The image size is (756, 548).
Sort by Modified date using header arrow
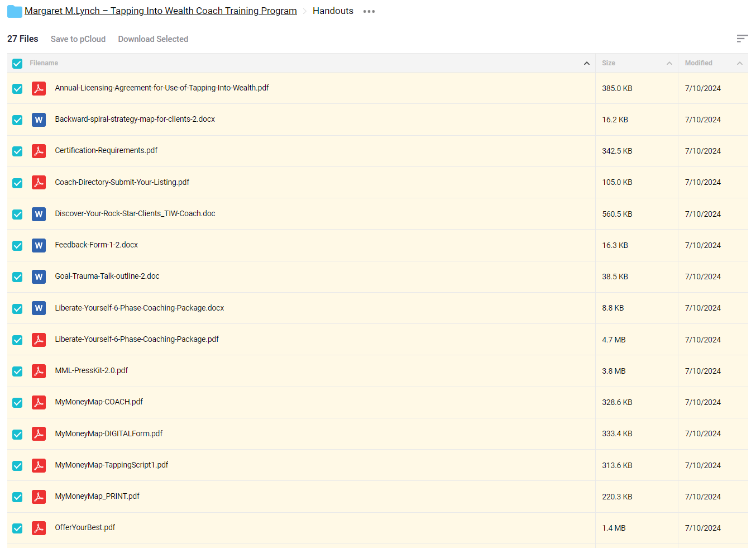(740, 63)
